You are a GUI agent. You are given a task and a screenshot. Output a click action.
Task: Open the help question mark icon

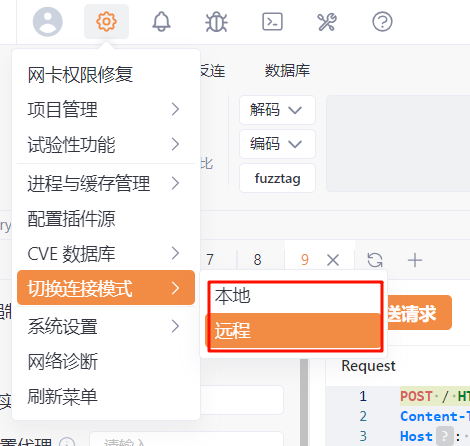coord(382,22)
